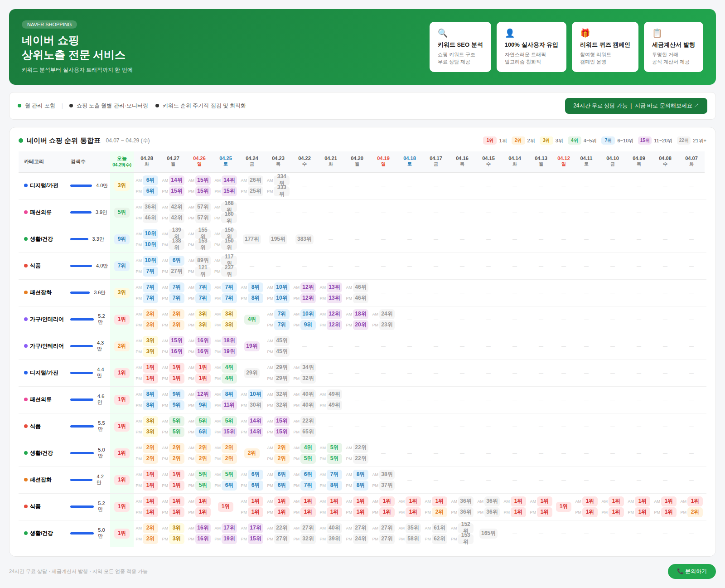Click the 04.28 화 date column header
Image resolution: width=725 pixels, height=588 pixels.
[147, 161]
